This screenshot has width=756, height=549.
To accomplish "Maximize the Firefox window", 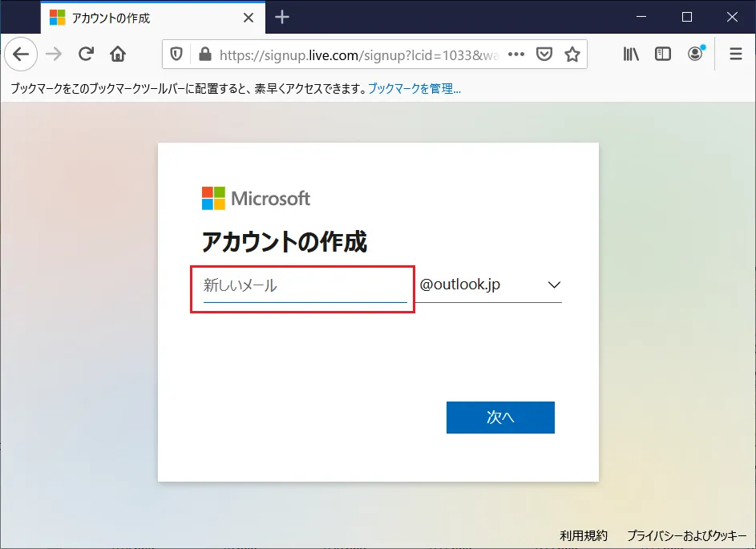I will (x=687, y=17).
